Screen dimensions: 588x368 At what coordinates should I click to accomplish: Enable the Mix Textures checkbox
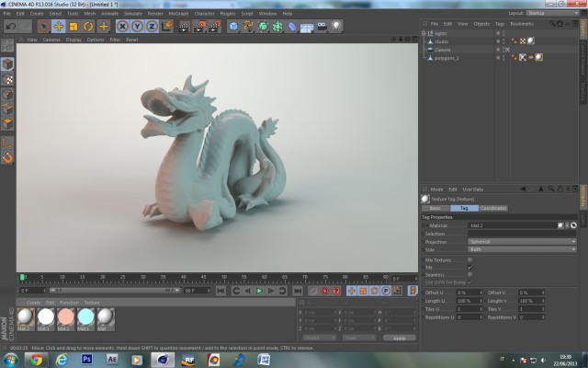pyautogui.click(x=469, y=259)
